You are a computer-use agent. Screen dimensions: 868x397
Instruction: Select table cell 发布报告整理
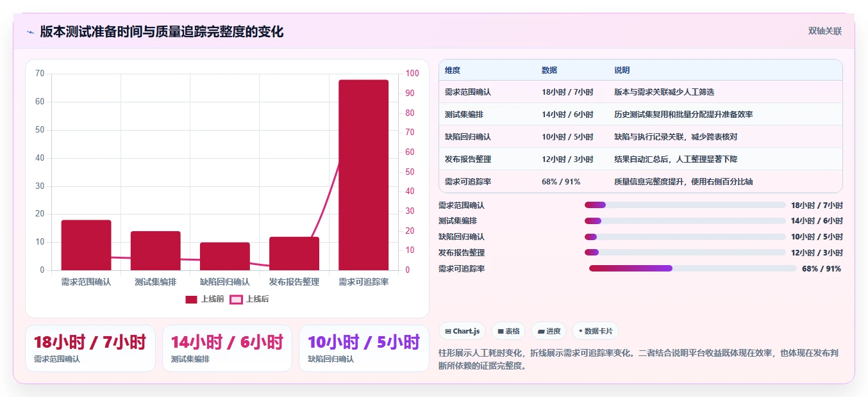(x=468, y=159)
